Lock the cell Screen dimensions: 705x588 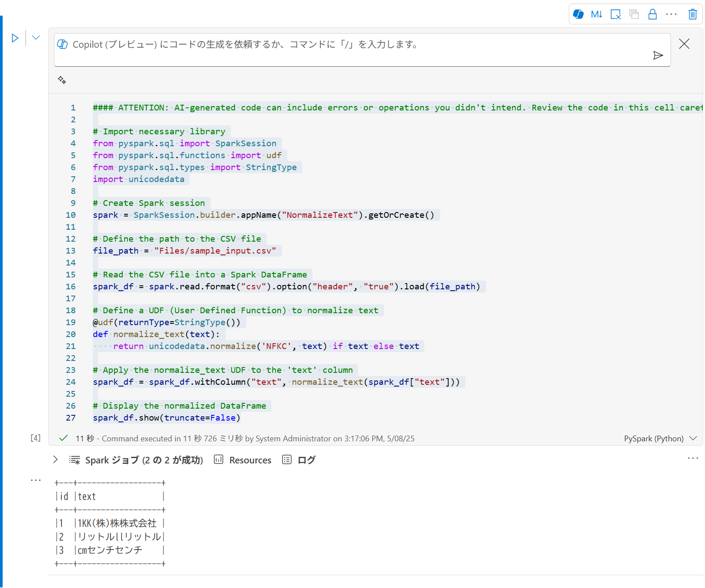pyautogui.click(x=652, y=14)
